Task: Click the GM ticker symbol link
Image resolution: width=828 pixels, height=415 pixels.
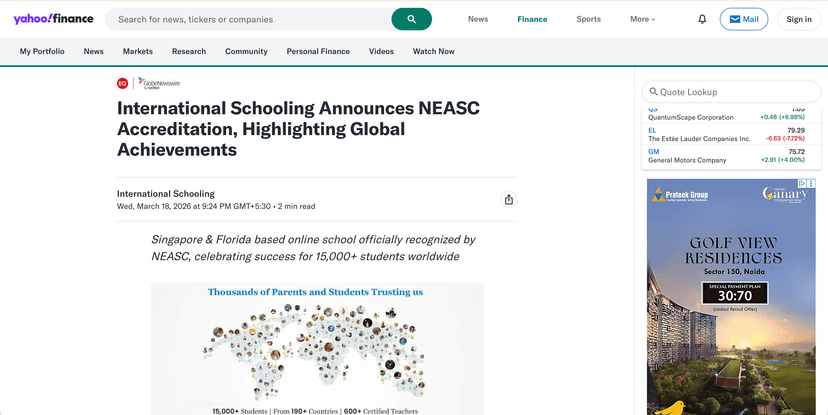Action: tap(654, 152)
